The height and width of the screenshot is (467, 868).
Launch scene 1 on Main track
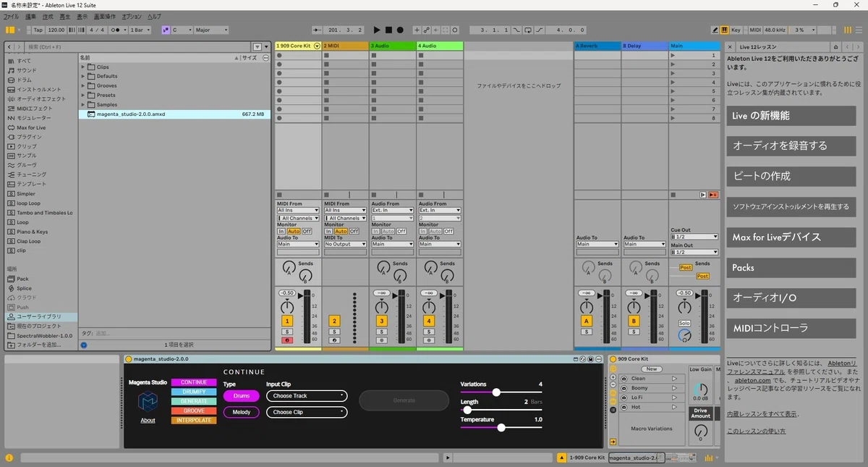click(x=674, y=55)
